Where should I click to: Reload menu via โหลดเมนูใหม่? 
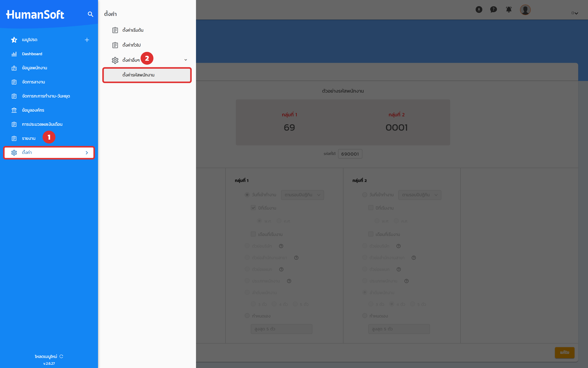[49, 356]
